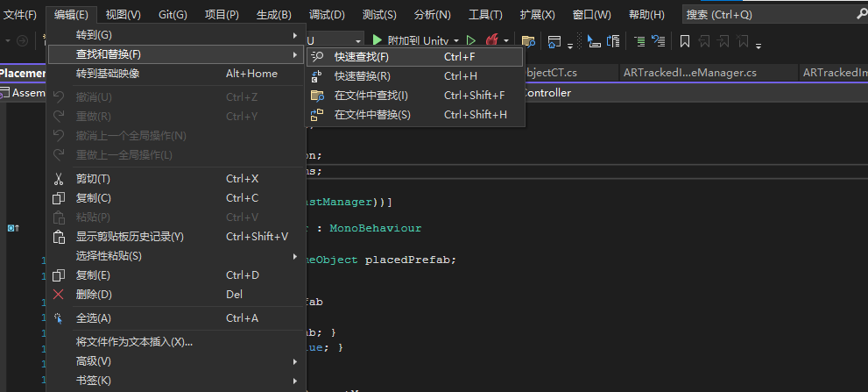Click the select-all cursor icon beside 全选(A)

pyautogui.click(x=58, y=318)
